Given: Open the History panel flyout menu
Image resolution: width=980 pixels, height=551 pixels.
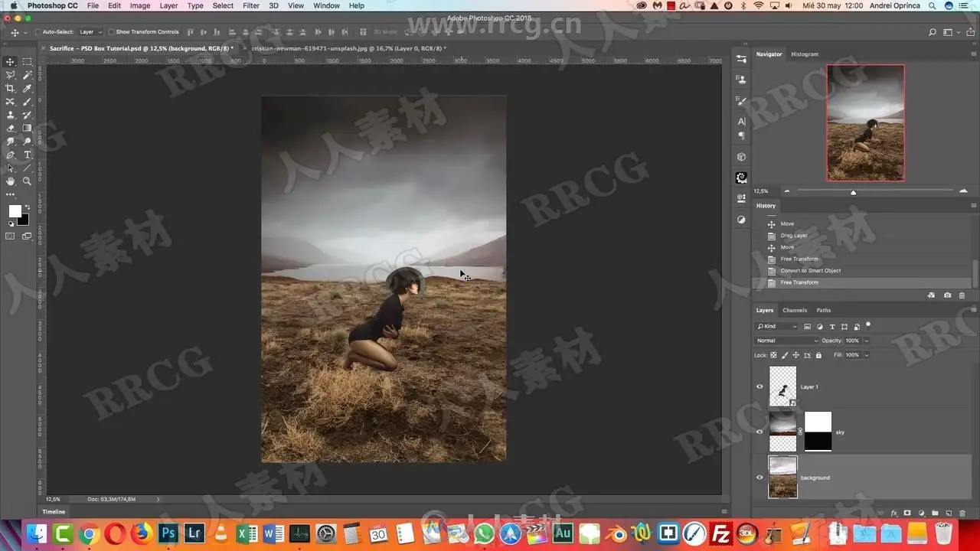Looking at the screenshot, I should [973, 205].
